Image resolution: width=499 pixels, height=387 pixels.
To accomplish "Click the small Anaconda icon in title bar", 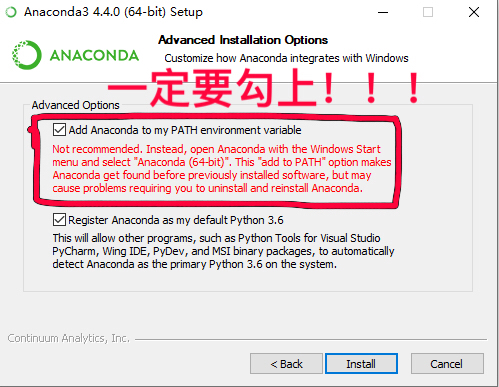I will 11,12.
